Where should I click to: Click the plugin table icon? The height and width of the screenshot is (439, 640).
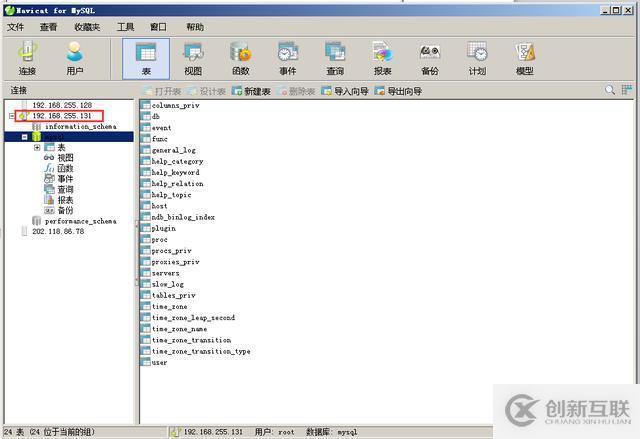[x=146, y=228]
